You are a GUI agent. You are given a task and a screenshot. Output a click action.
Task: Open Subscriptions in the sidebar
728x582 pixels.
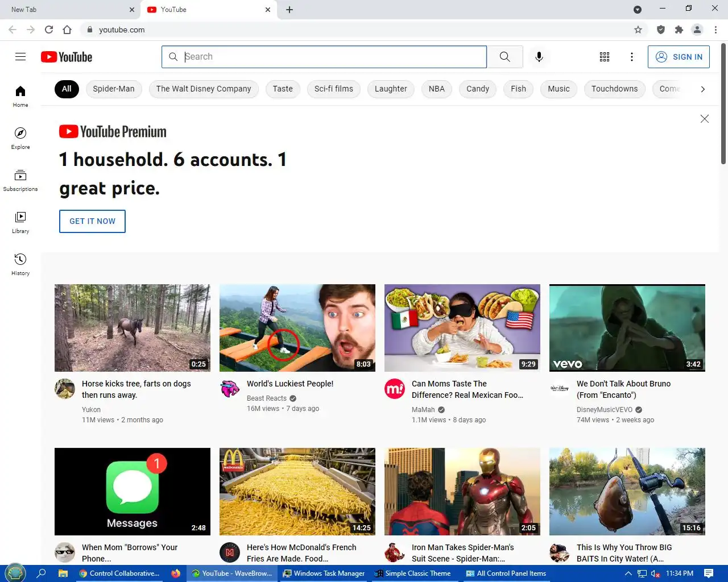pos(20,181)
